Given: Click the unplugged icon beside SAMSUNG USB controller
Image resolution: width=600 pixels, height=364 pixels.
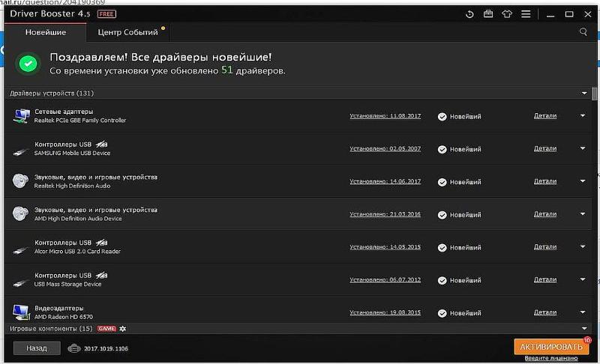Looking at the screenshot, I should point(102,145).
